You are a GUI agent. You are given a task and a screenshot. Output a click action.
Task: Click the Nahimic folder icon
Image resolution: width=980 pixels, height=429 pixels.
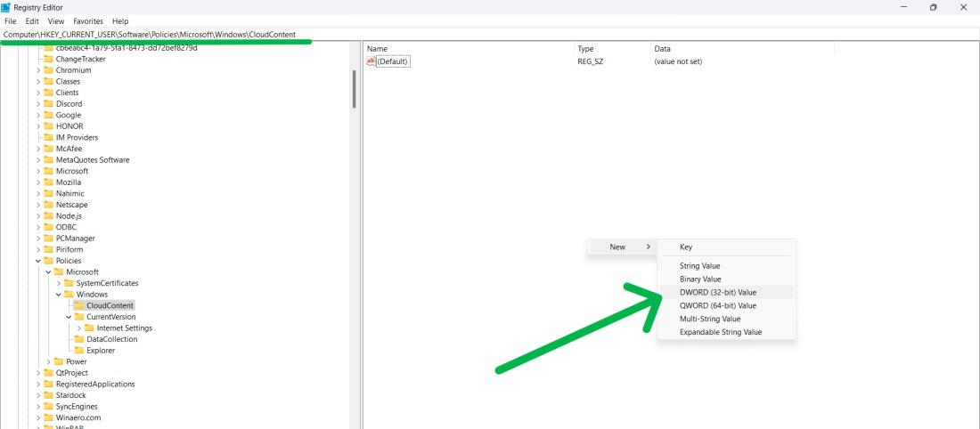pyautogui.click(x=48, y=193)
